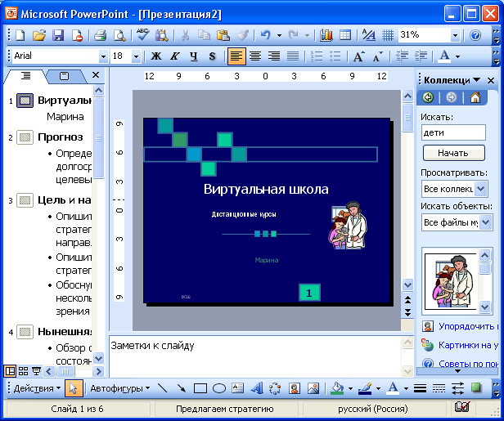Go to the task pane Home
The width and height of the screenshot is (504, 421).
point(475,97)
